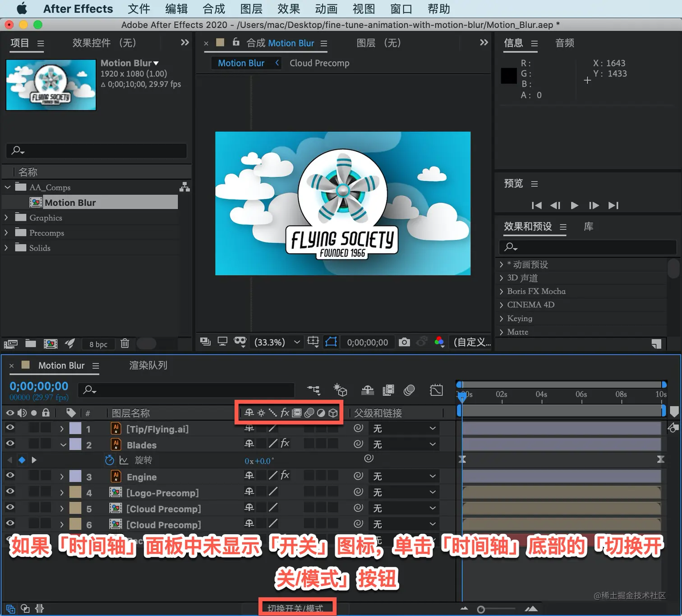Expand the Graphics folder
682x616 pixels.
6,218
